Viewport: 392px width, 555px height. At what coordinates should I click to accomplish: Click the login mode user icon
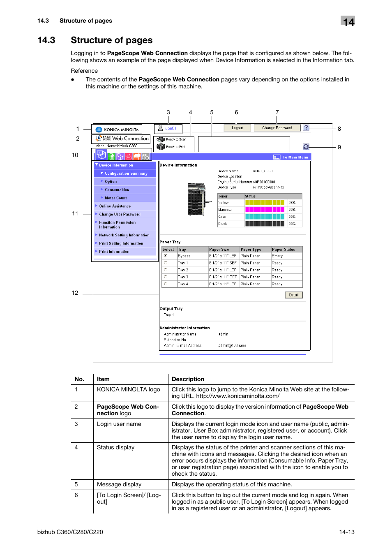point(160,128)
